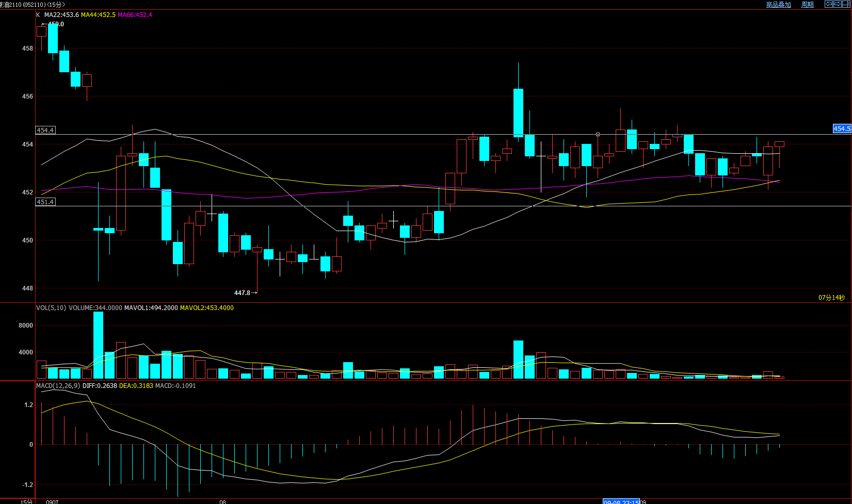Screen dimensions: 852x504
Task: Click the MACD(12,26,9) indicator name
Action: pos(58,386)
